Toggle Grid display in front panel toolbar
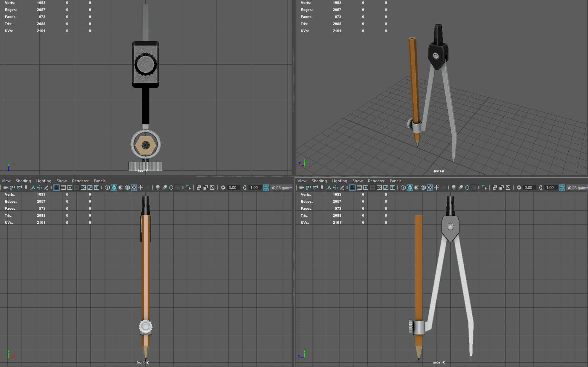The image size is (588, 367). 56,188
